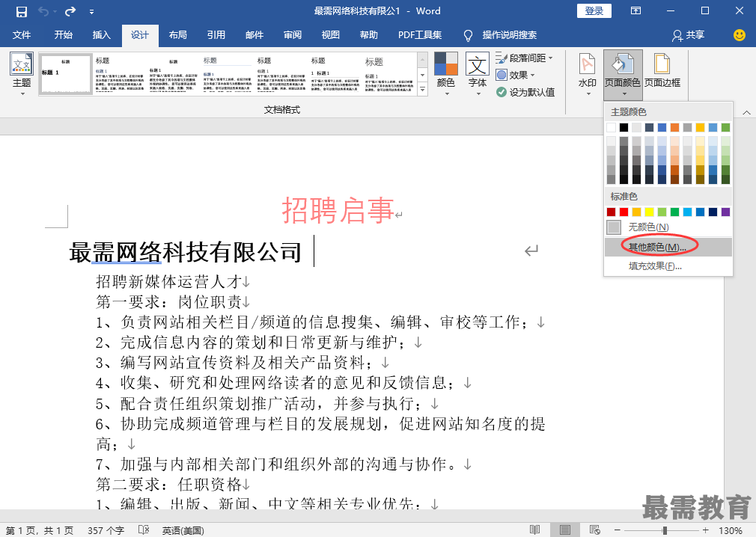Click the zoom out minus button

pyautogui.click(x=617, y=530)
